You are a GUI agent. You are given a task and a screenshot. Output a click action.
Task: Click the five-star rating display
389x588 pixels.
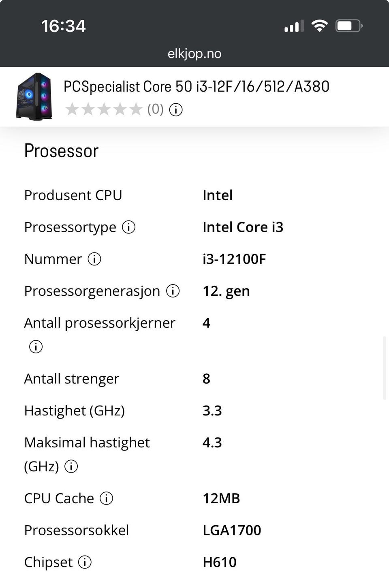pyautogui.click(x=104, y=109)
